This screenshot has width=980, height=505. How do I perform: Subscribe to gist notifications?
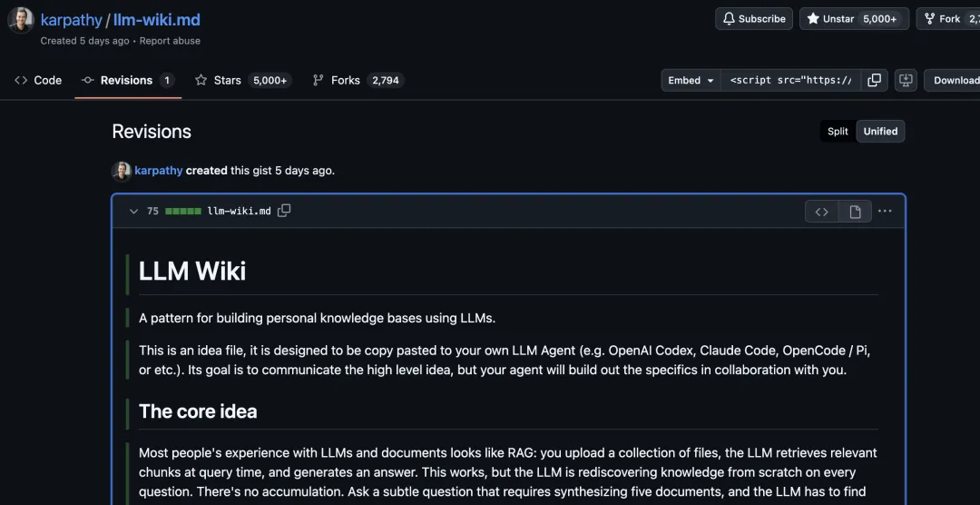tap(754, 19)
